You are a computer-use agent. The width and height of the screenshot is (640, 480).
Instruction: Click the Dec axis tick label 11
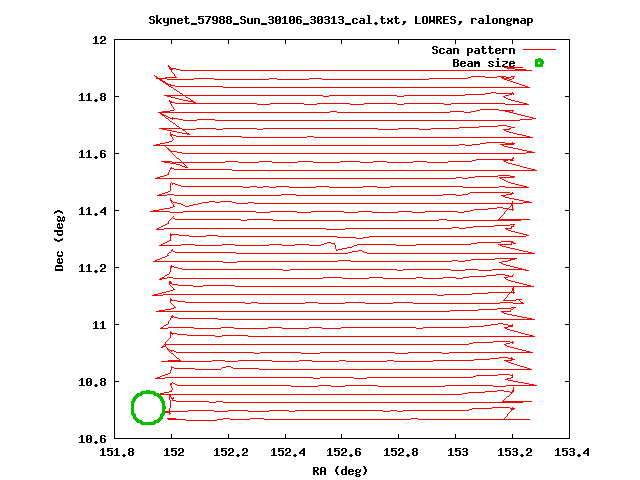click(x=99, y=325)
